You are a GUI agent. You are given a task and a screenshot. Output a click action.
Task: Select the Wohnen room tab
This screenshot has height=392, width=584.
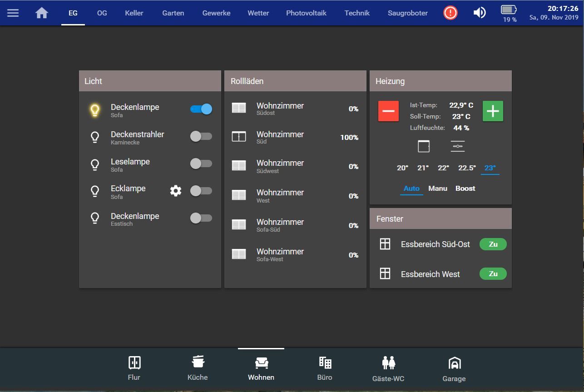(261, 368)
